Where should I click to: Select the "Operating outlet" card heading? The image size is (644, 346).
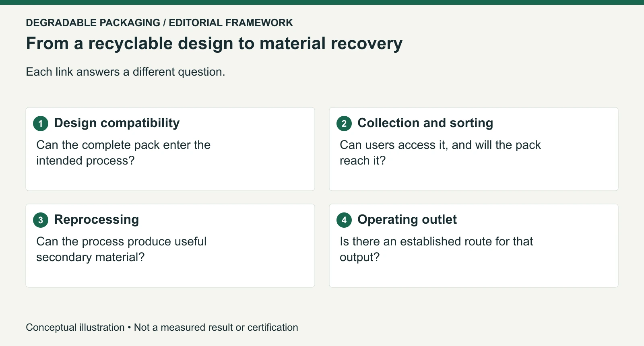[x=407, y=220]
